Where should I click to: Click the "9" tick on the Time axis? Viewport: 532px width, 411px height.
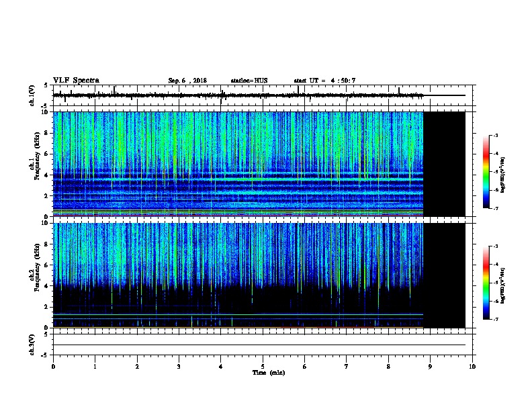pyautogui.click(x=430, y=366)
